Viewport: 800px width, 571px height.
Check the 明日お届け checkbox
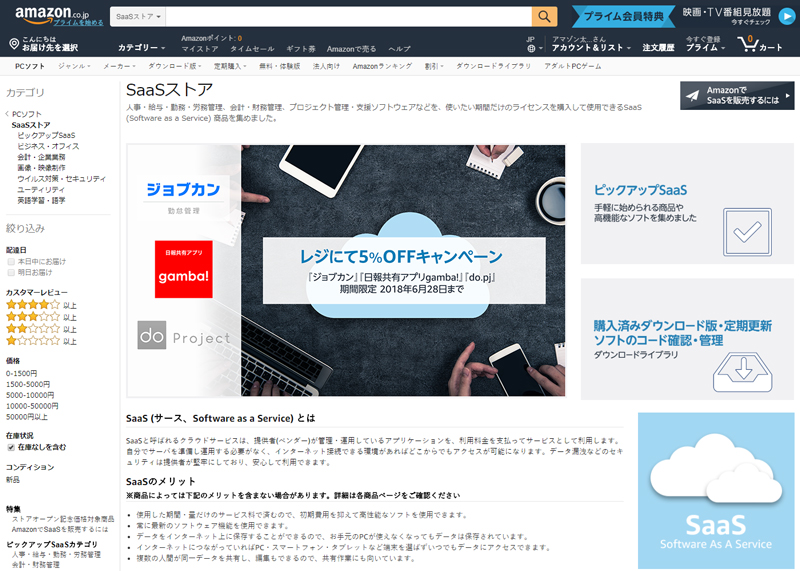click(11, 272)
